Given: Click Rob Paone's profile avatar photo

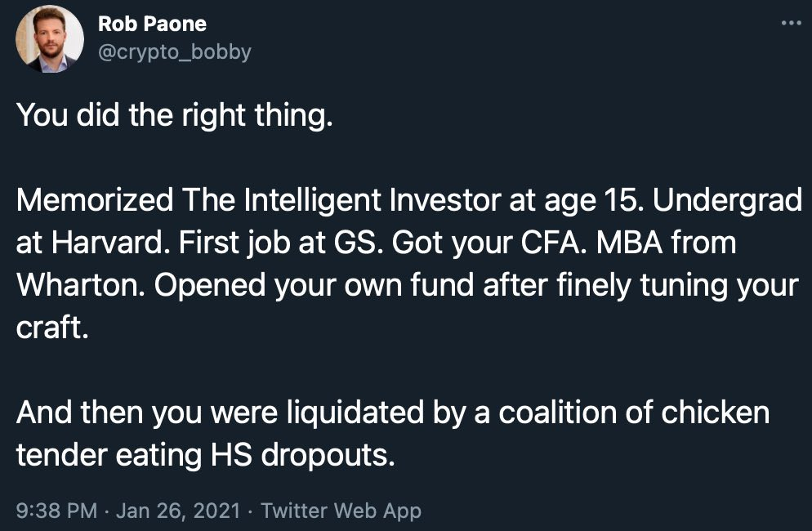Looking at the screenshot, I should click(50, 39).
